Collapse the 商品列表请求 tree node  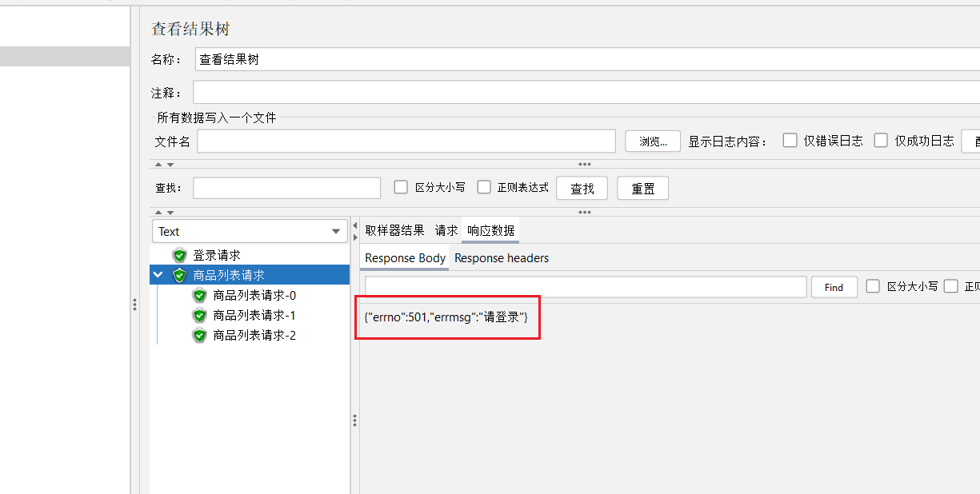(158, 276)
